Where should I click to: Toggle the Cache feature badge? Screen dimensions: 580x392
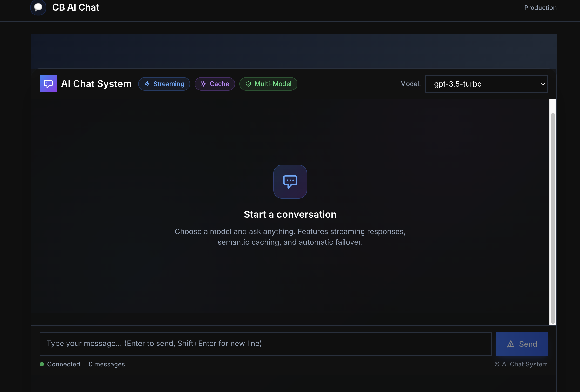click(215, 84)
